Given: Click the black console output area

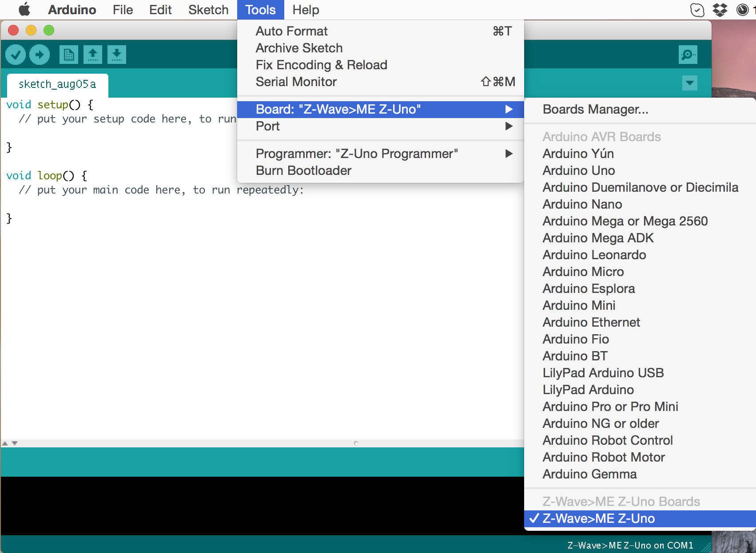Looking at the screenshot, I should coord(262,506).
